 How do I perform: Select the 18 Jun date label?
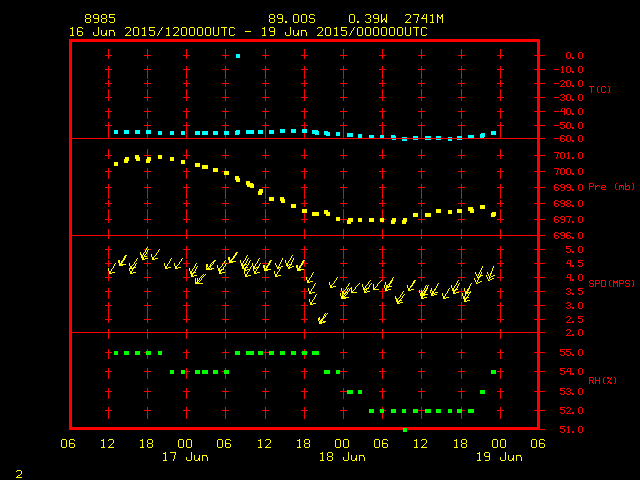(341, 457)
